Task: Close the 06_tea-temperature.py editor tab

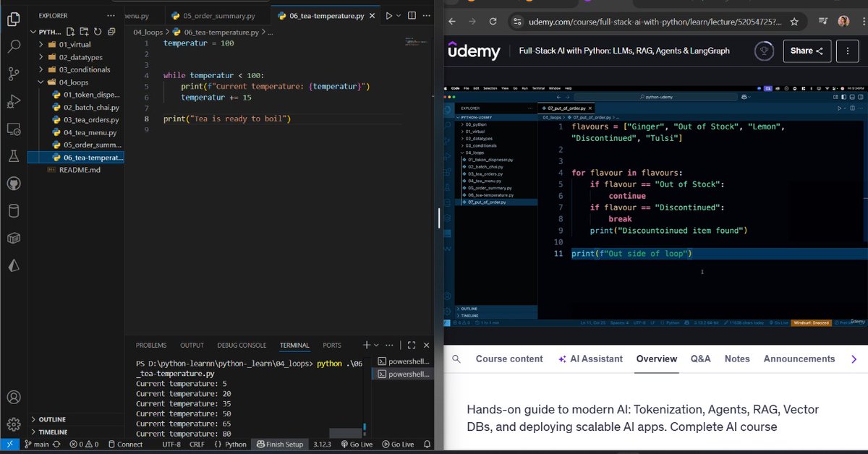Action: pos(371,15)
